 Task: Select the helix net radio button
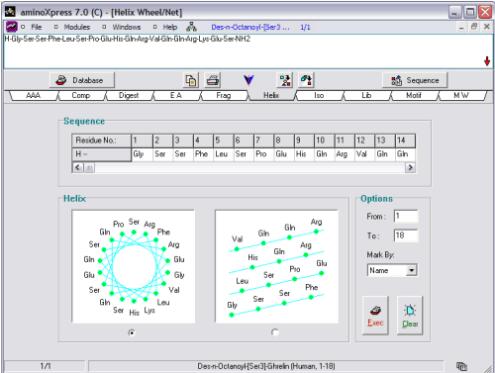tap(275, 332)
